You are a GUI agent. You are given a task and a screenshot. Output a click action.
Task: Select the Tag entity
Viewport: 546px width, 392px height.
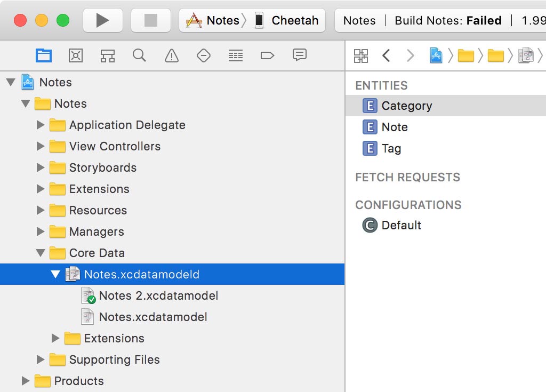(390, 148)
